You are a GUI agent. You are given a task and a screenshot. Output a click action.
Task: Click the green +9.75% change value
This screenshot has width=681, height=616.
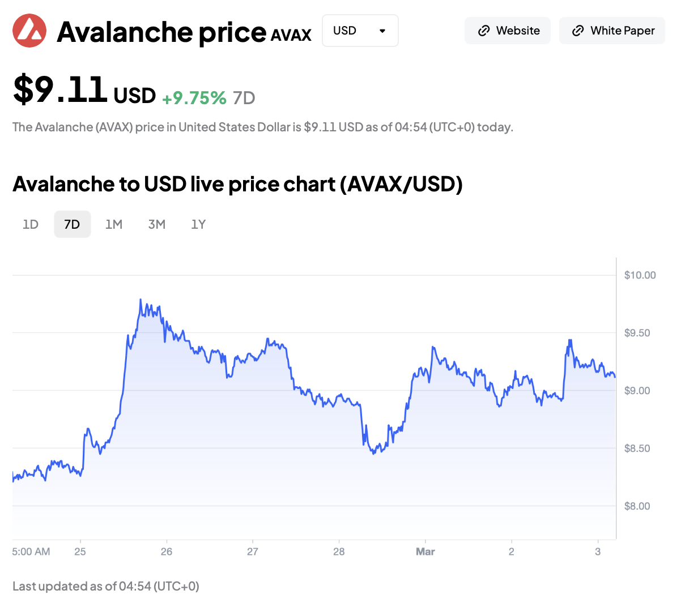click(x=194, y=98)
